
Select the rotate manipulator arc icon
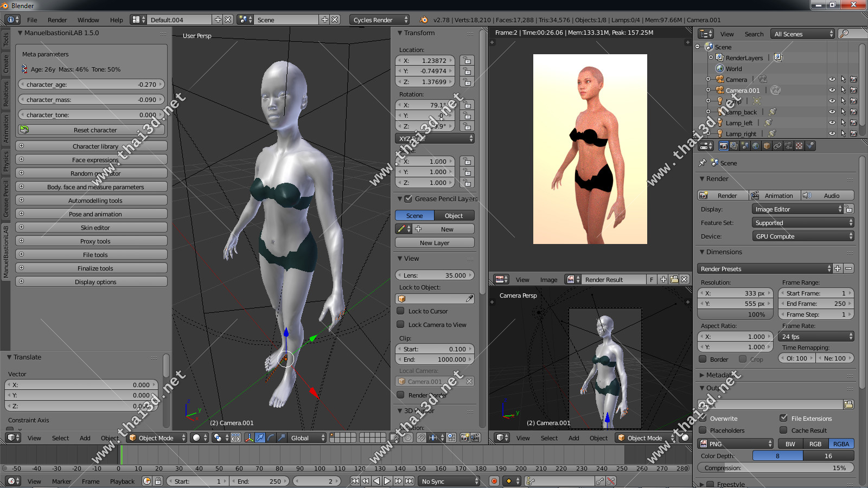click(x=271, y=438)
